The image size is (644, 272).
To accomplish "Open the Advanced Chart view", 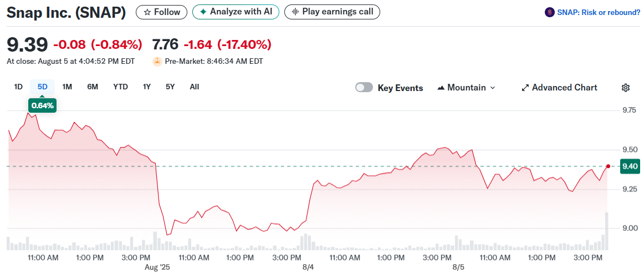I will point(559,88).
